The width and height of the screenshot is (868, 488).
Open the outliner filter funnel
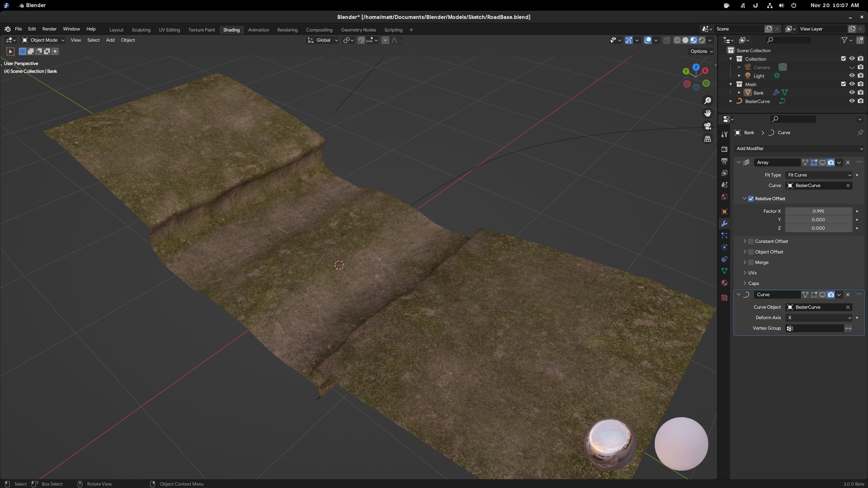pos(844,40)
